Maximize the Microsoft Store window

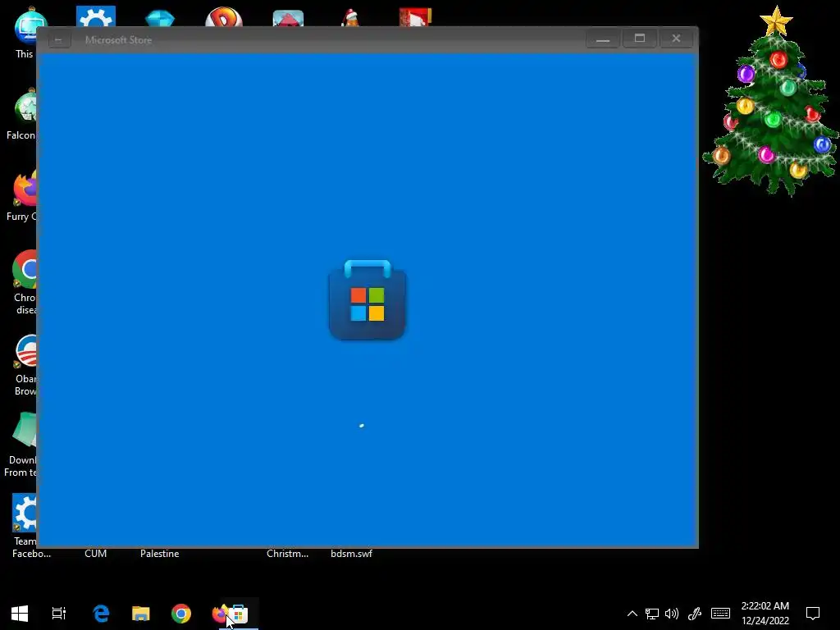point(640,39)
